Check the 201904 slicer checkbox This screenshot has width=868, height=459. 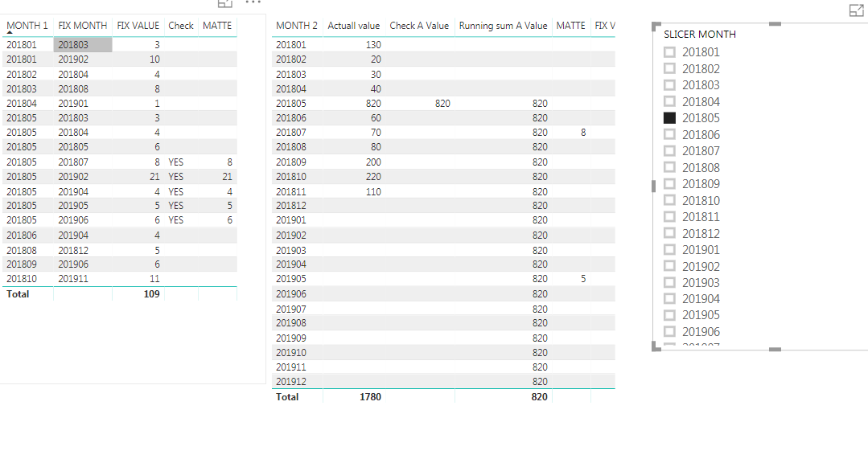tap(669, 298)
